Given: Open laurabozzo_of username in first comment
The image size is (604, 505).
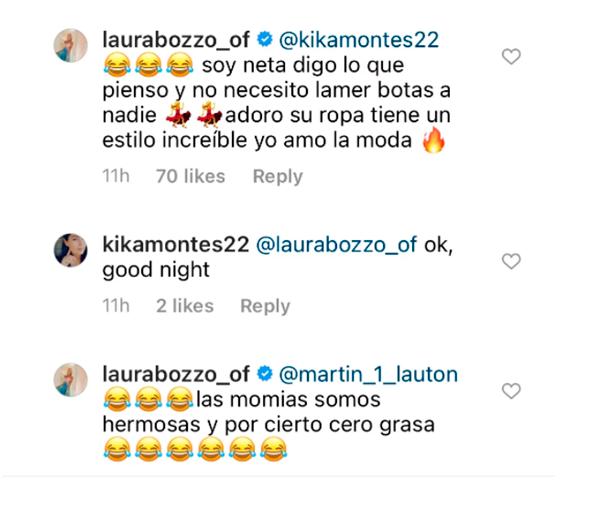Looking at the screenshot, I should coord(176,40).
